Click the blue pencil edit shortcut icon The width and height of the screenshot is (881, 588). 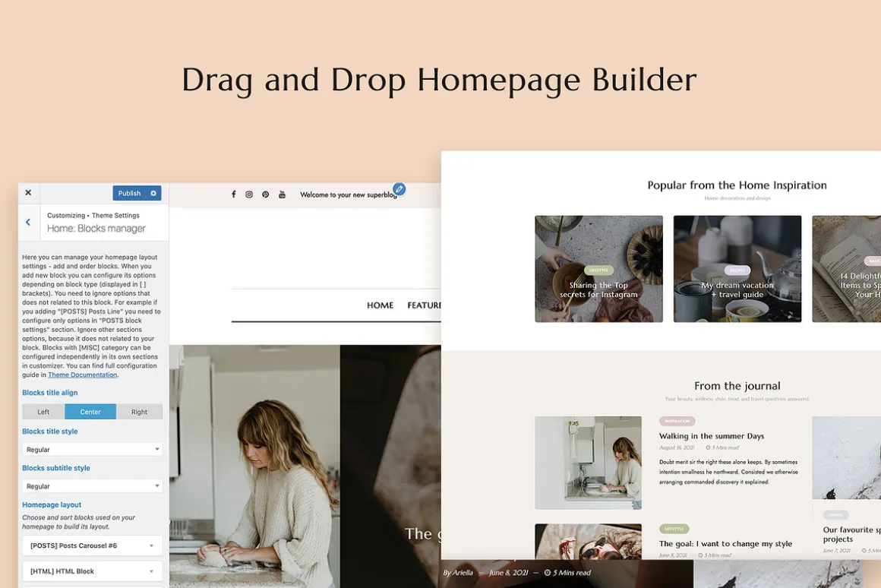tap(399, 189)
